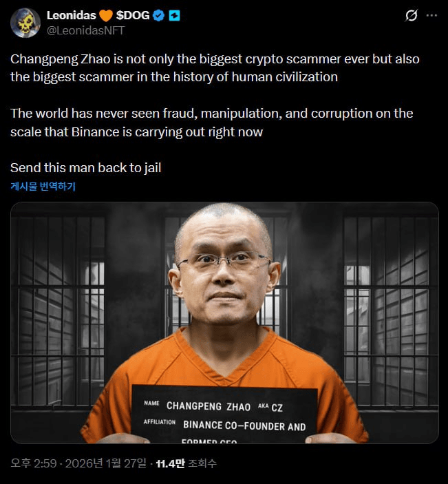This screenshot has width=448, height=484.
Task: Open the three-dot more options menu
Action: 431,15
